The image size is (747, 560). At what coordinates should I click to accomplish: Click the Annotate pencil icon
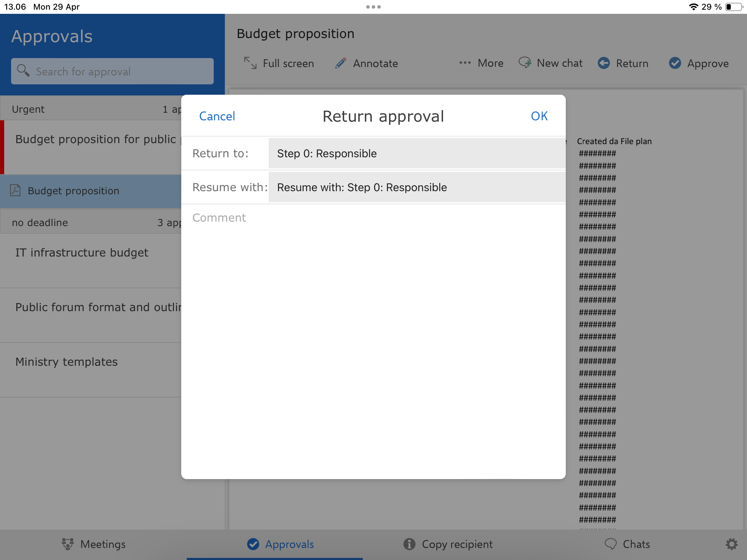(x=341, y=63)
